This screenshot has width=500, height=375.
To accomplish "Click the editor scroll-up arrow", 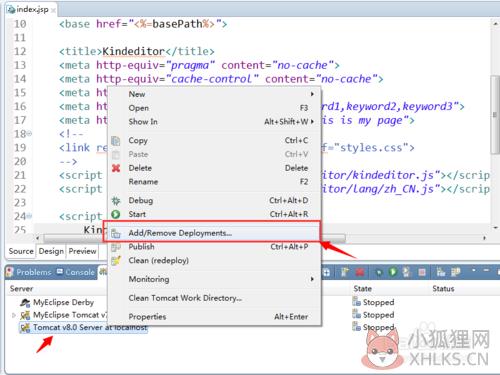I will coord(495,24).
